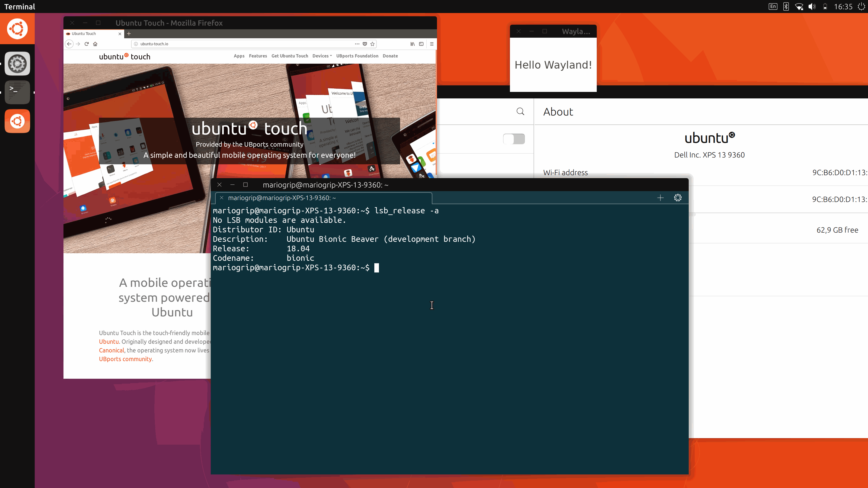Open a new terminal tab with the plus icon

click(660, 198)
